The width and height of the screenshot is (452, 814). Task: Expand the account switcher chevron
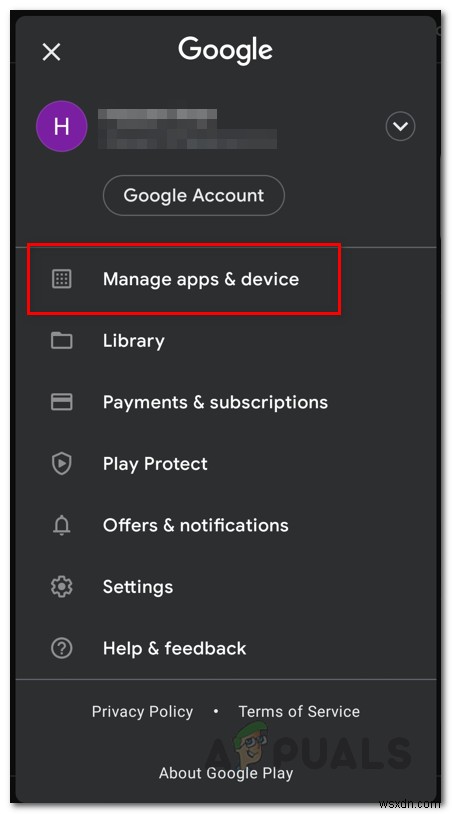point(400,127)
